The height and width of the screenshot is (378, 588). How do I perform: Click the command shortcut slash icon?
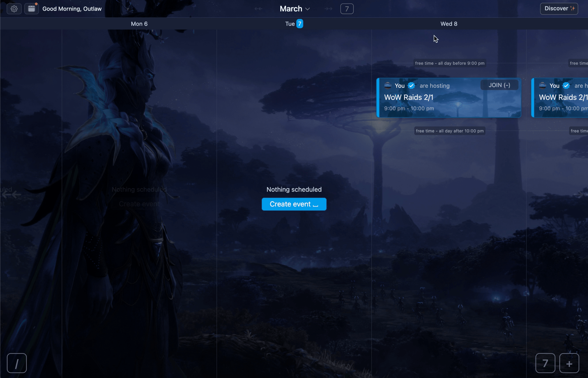click(17, 363)
